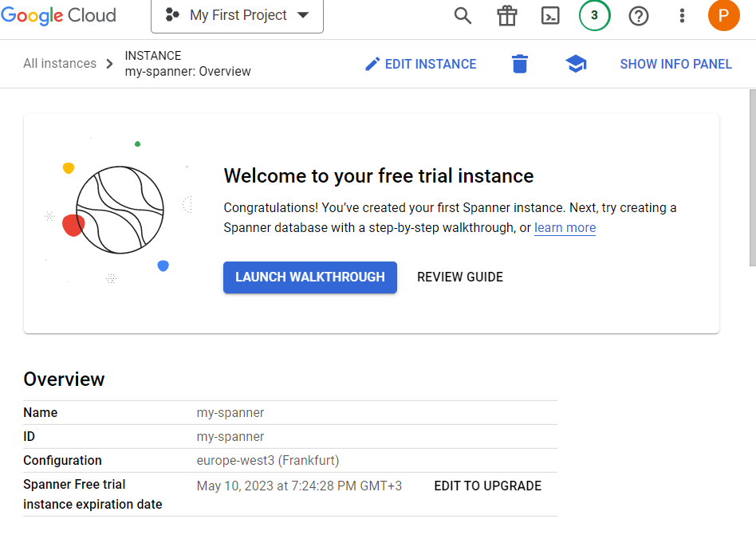The height and width of the screenshot is (535, 756).
Task: Click the 'Welcome to your free trial instance' heading
Action: tap(379, 176)
